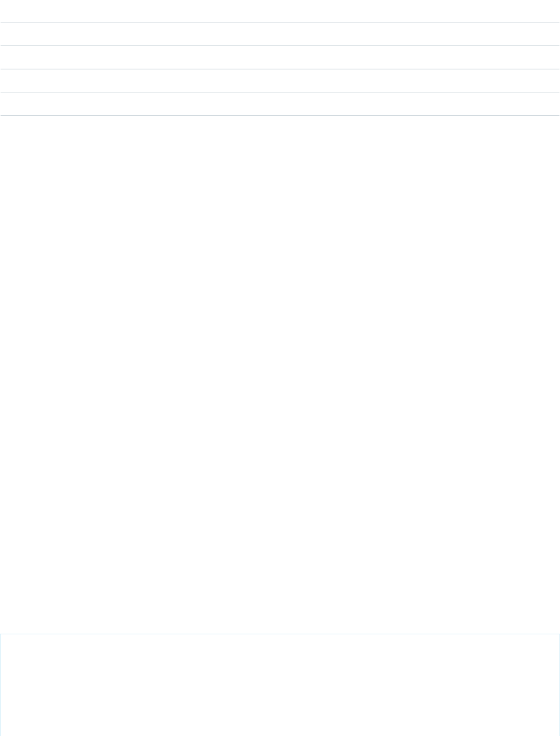This screenshot has height=736, width=560.
Task: Click the third horizontal divider line
Action: pos(280,69)
